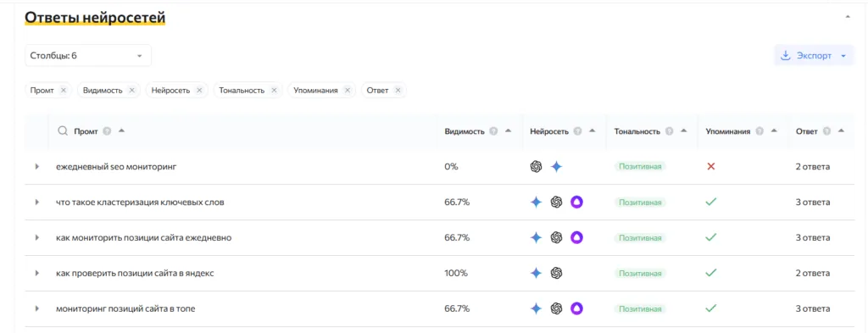Expand the мониторинг позиций сайта в топе row
This screenshot has width=868, height=333.
(x=37, y=308)
